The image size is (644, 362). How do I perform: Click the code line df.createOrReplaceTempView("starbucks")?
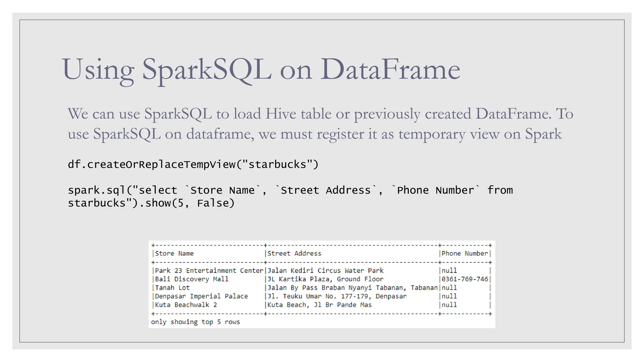193,165
